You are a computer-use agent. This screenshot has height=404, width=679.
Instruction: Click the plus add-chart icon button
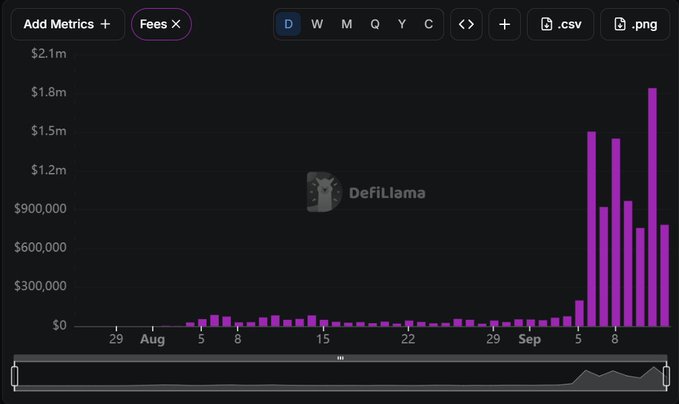[x=504, y=24]
